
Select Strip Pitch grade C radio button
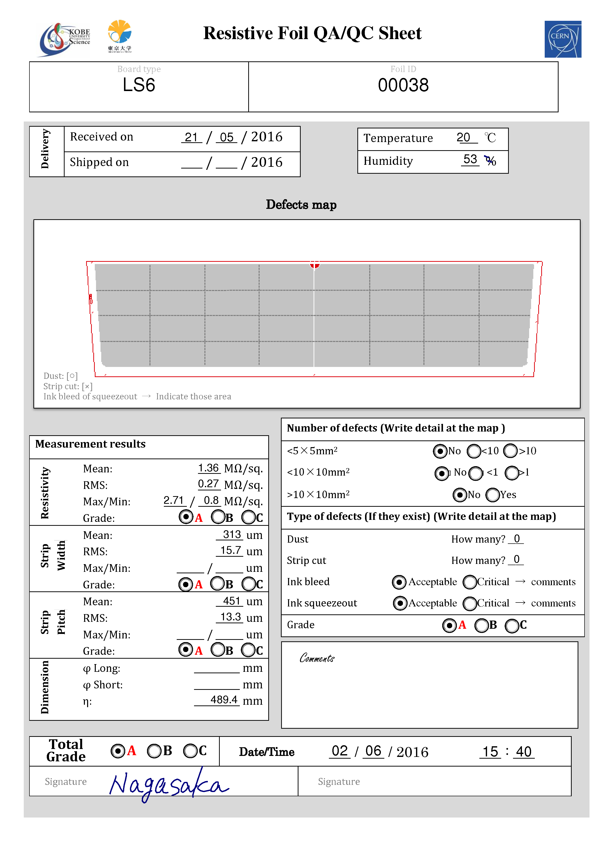(248, 650)
